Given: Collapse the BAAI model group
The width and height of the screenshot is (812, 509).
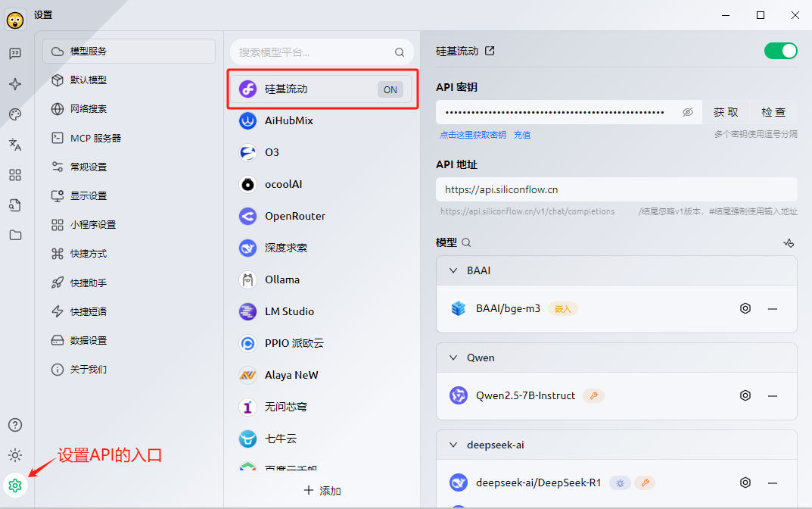Looking at the screenshot, I should (x=453, y=270).
